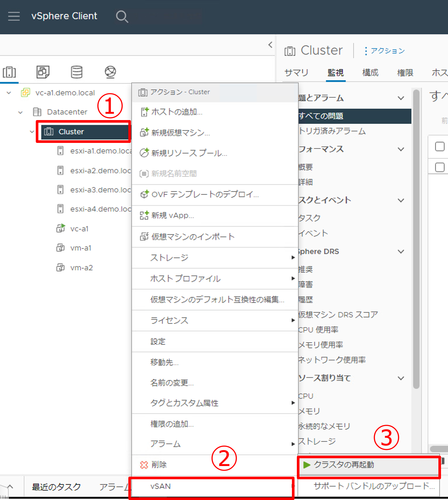Viewport: 448px width, 500px height.
Task: Click the red delete icon next to 削除
Action: (x=144, y=465)
